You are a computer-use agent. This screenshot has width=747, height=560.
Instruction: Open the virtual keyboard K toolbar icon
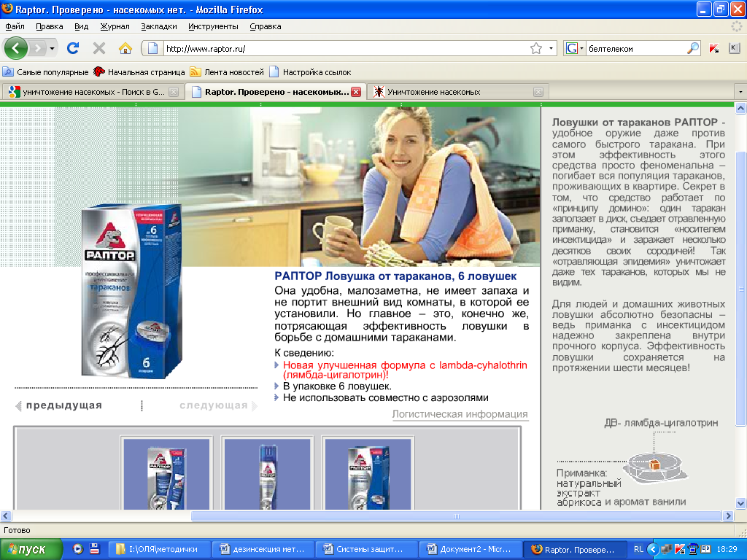734,48
